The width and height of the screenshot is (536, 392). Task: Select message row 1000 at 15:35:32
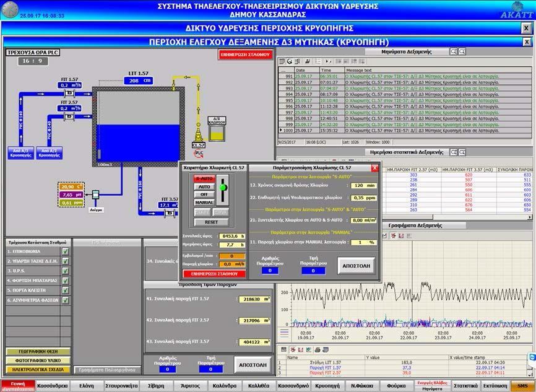click(x=405, y=130)
